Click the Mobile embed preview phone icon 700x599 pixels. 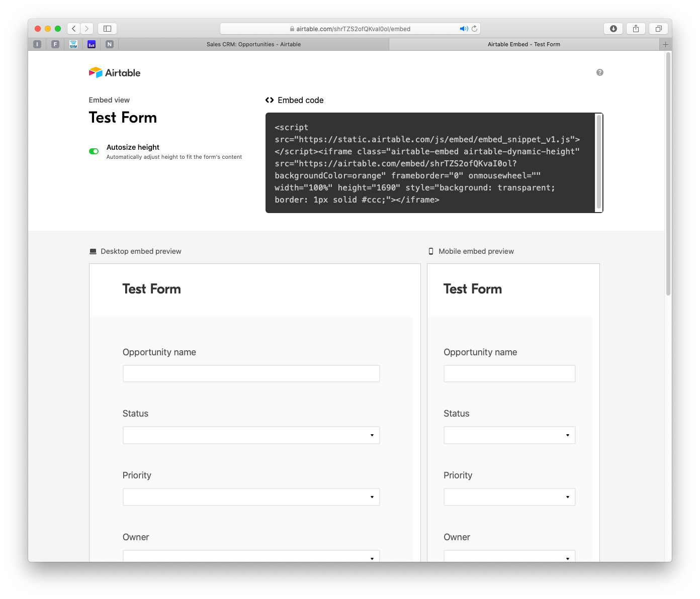431,251
